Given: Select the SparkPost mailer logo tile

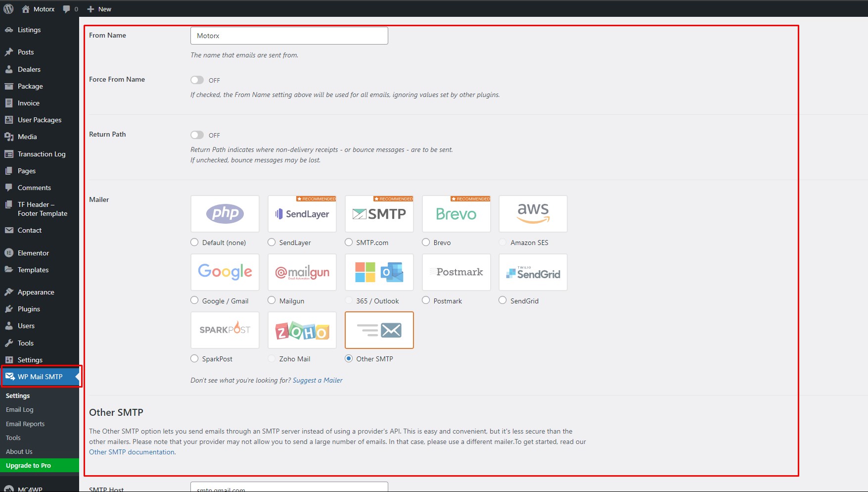Looking at the screenshot, I should pyautogui.click(x=225, y=330).
